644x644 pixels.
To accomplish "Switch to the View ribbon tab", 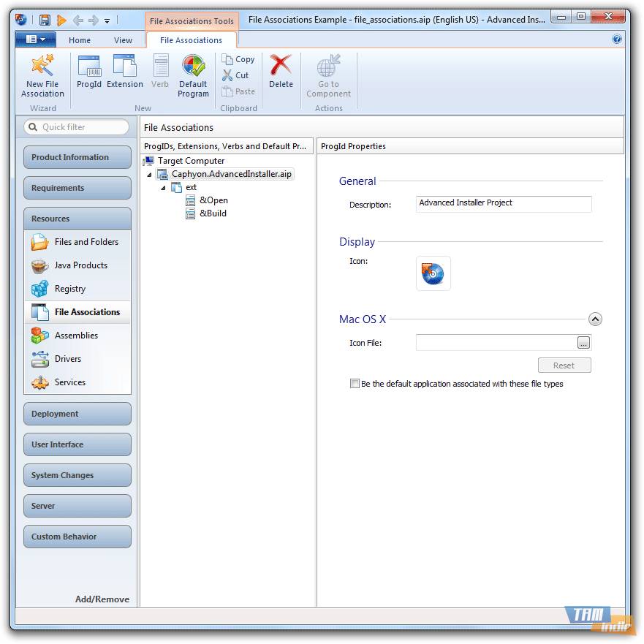I will [124, 40].
